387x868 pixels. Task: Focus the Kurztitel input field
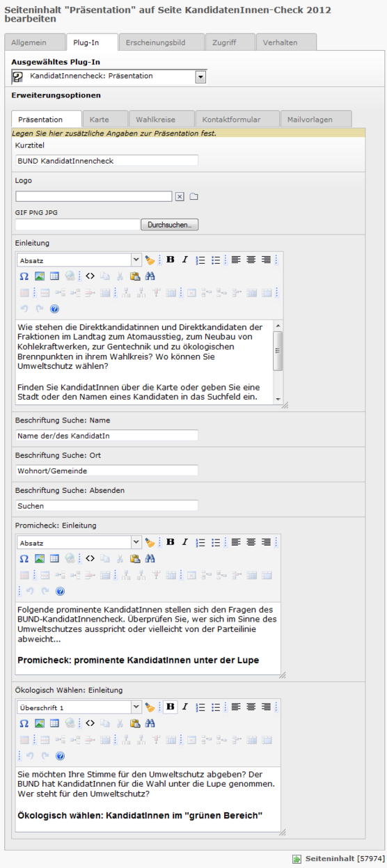pyautogui.click(x=106, y=160)
